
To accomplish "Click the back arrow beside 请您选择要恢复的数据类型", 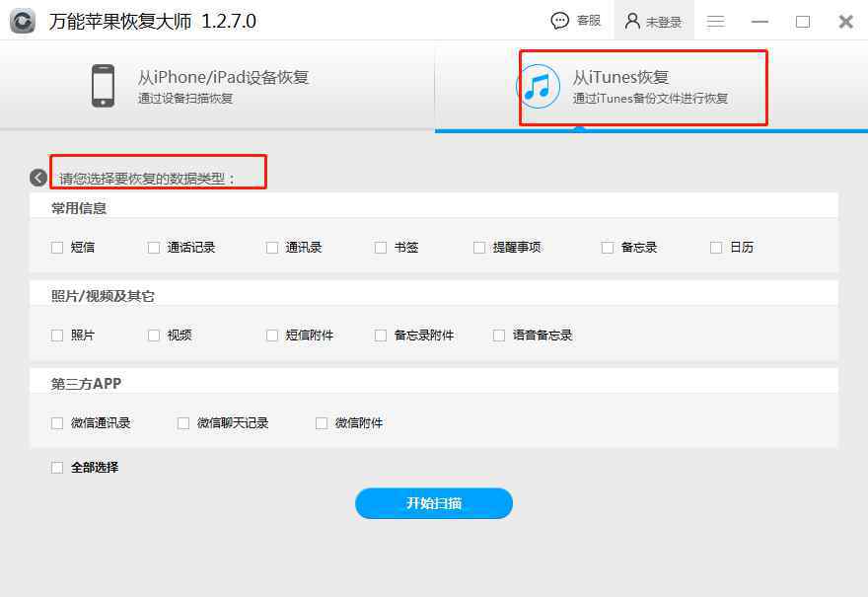I will click(x=38, y=178).
